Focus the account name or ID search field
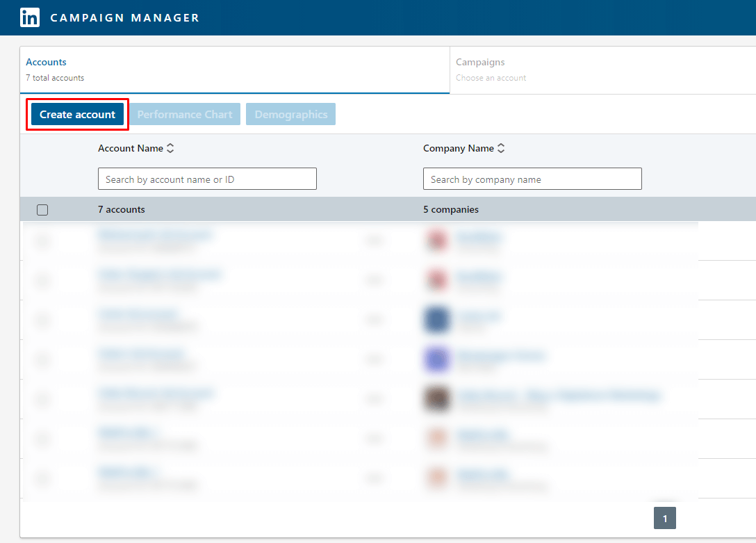Viewport: 756px width, 543px height. (207, 179)
